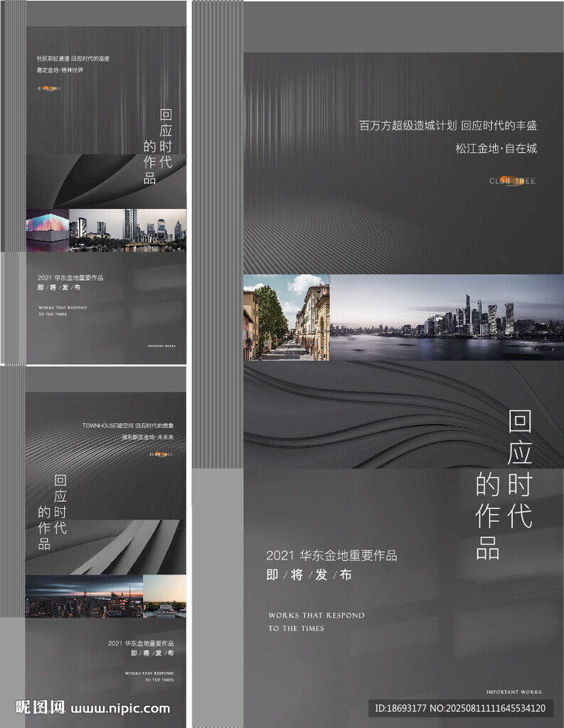The height and width of the screenshot is (728, 564).
Task: Click '2021 华东金地重要作品' in the 格林世界 poster
Action: coord(70,278)
